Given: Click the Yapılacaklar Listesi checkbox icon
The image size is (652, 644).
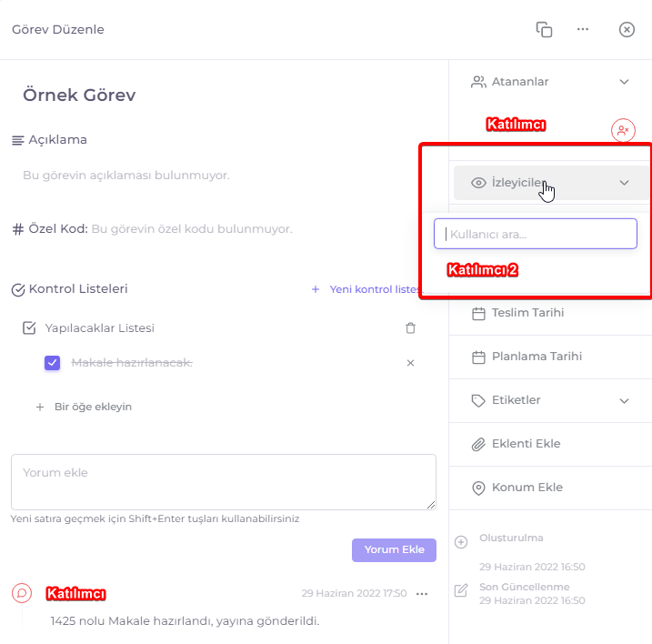Looking at the screenshot, I should click(x=29, y=327).
